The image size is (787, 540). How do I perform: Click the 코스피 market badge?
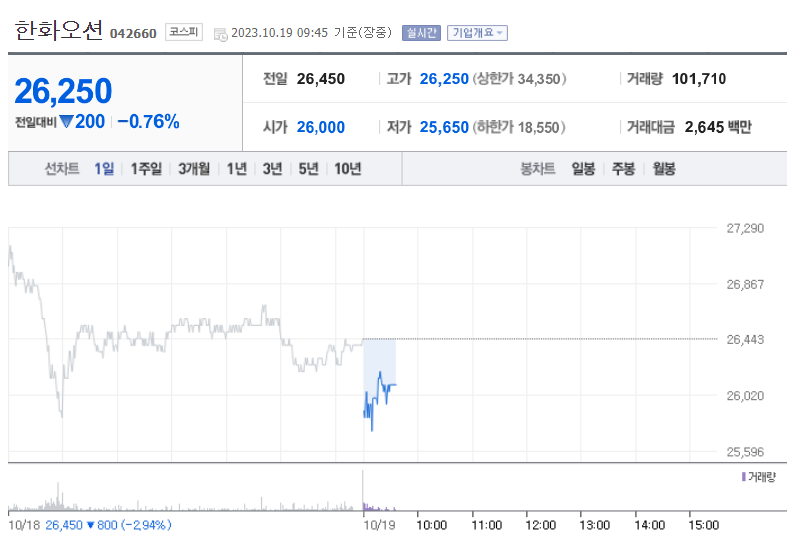[184, 32]
